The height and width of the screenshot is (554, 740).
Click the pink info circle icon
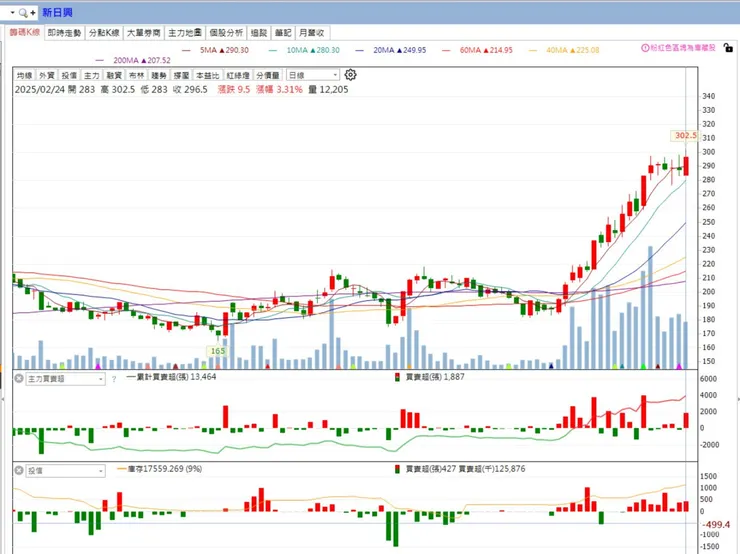point(645,48)
